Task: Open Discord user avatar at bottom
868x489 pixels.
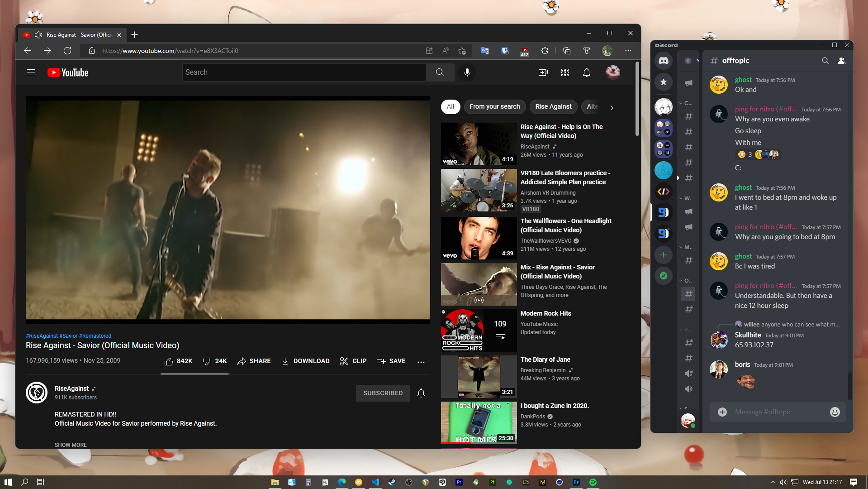Action: (x=688, y=420)
